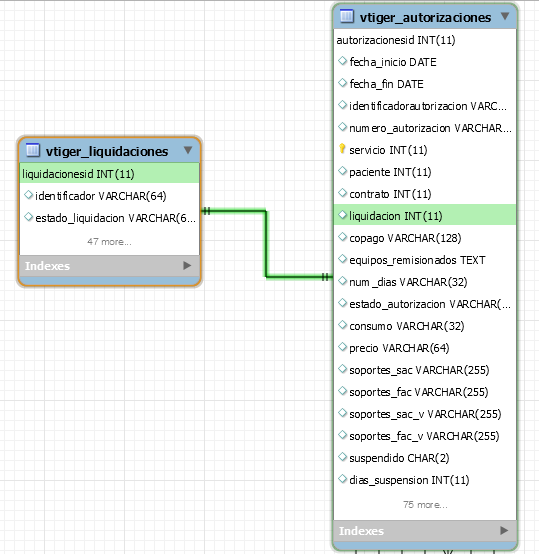The image size is (539, 554).
Task: Select the highlighted liquidacion INT(11) column
Action: (425, 215)
